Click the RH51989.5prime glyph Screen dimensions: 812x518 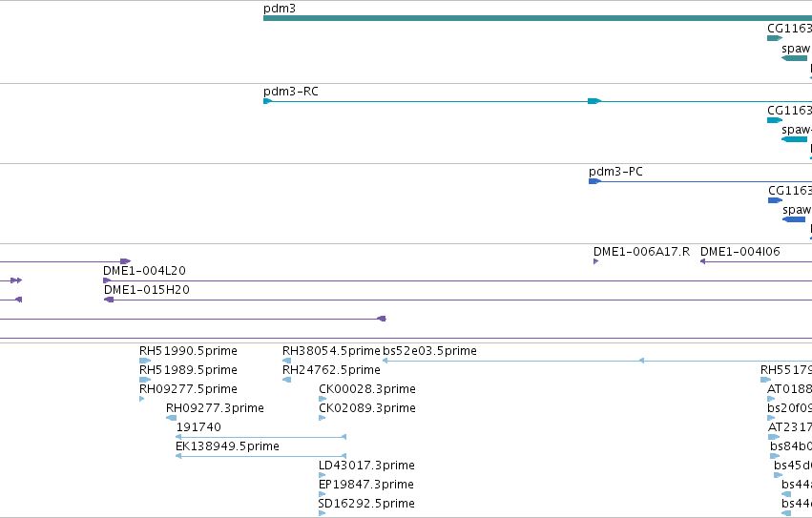coord(145,380)
